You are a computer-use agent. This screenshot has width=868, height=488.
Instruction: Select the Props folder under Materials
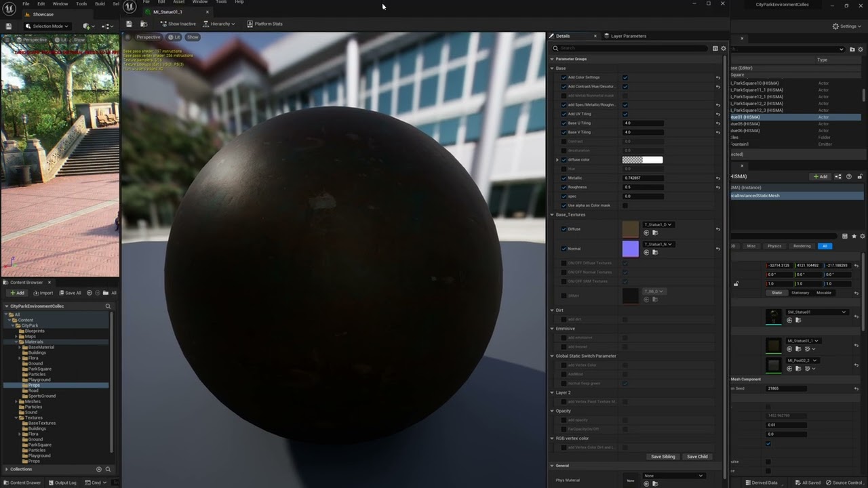pos(34,385)
